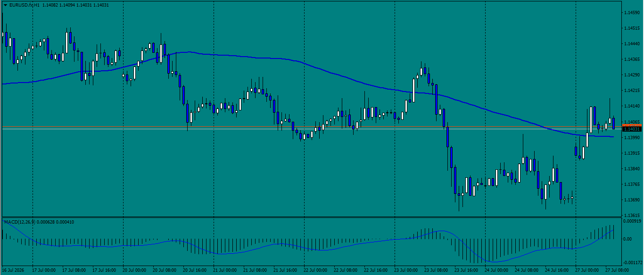
Task: Click price axis label 1.13765
Action: pyautogui.click(x=631, y=184)
